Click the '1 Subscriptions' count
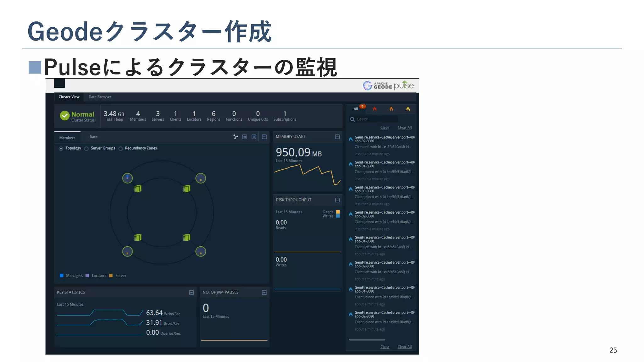The width and height of the screenshot is (644, 362). (285, 116)
